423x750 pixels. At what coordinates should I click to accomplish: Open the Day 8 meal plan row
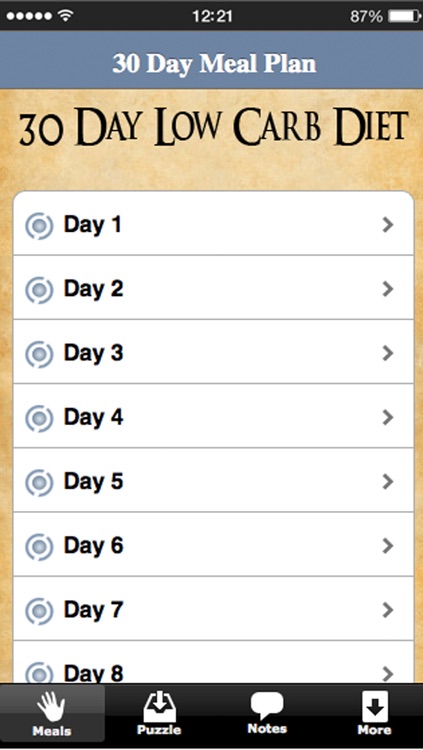coord(213,662)
